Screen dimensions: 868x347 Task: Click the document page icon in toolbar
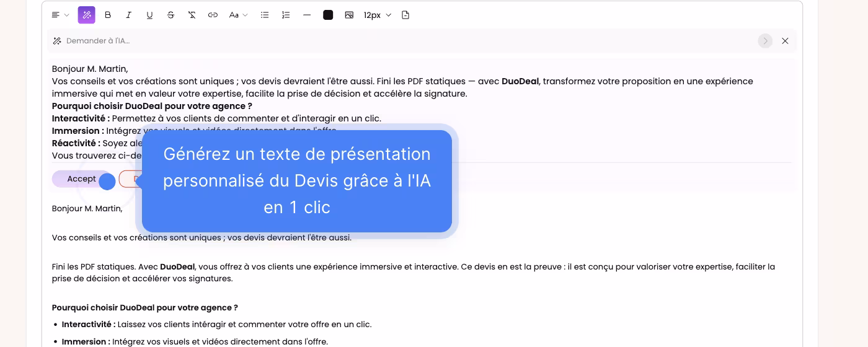405,15
